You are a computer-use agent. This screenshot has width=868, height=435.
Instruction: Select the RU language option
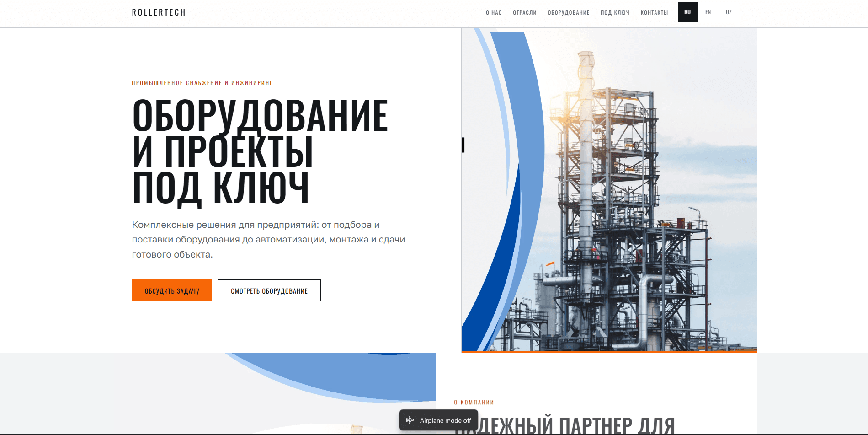click(687, 12)
